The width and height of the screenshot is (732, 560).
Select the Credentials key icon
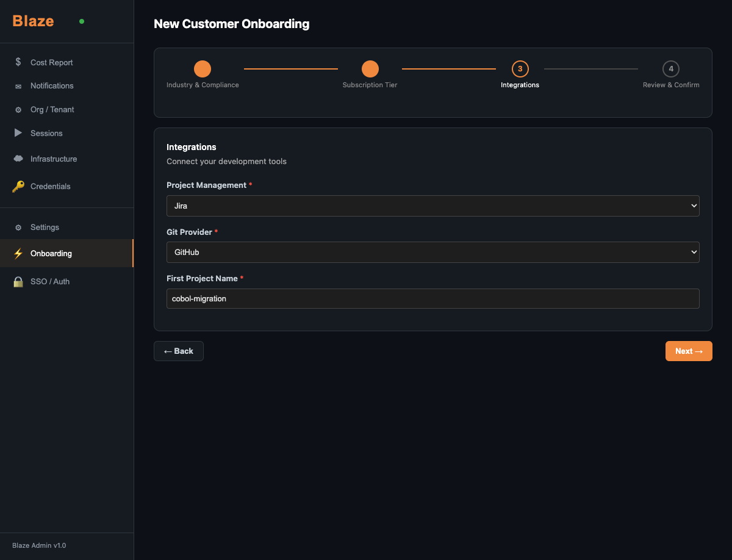click(18, 186)
